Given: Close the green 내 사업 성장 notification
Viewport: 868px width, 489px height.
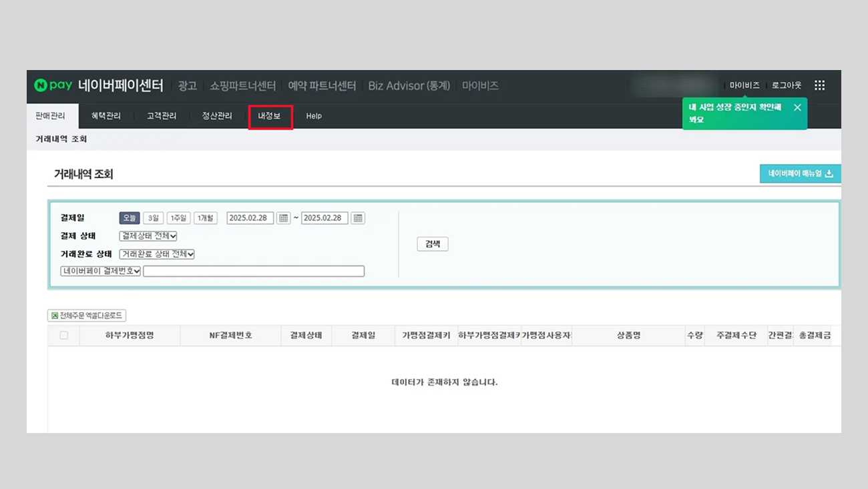Looking at the screenshot, I should click(x=797, y=107).
